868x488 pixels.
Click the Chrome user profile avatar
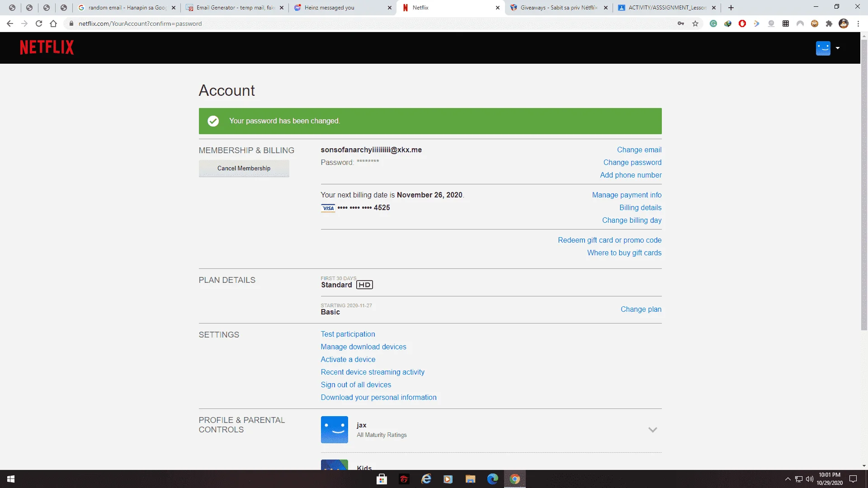coord(843,23)
